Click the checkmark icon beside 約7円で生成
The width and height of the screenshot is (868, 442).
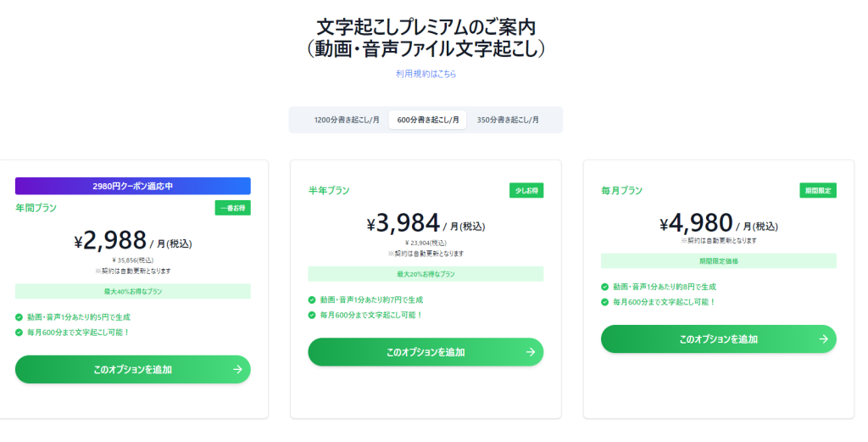313,299
